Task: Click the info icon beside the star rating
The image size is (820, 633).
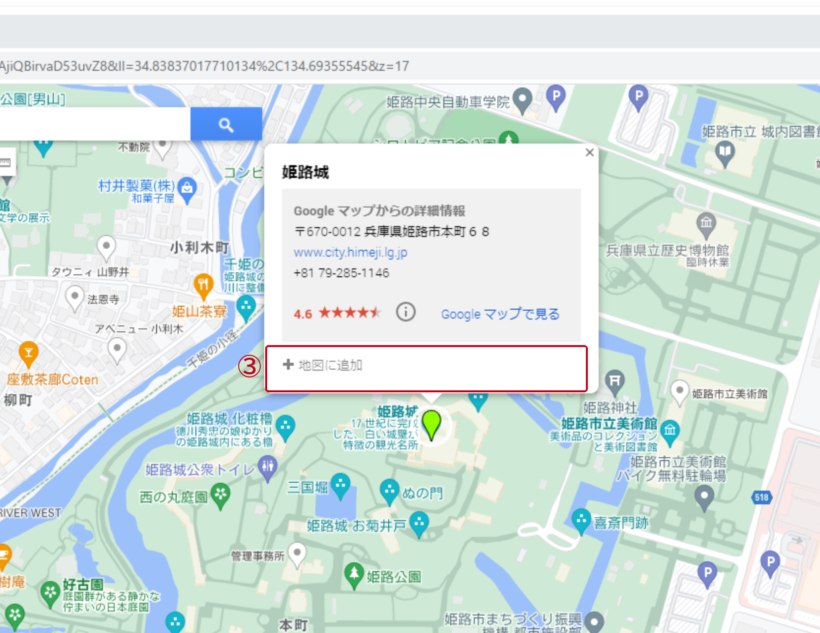Action: (405, 312)
